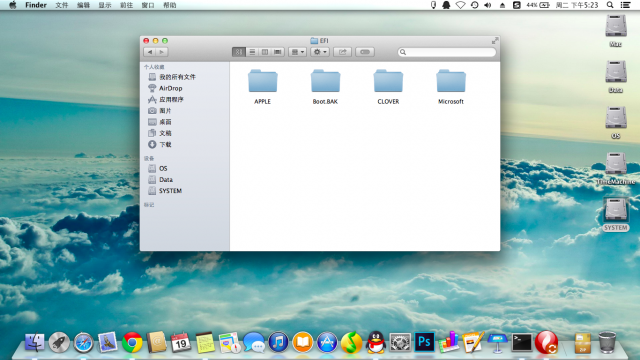
Task: Open the Spotlight search icon
Action: [610, 5]
